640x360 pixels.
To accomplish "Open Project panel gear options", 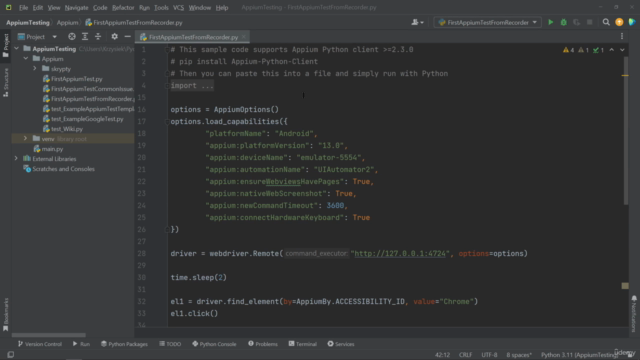I will coord(114,37).
